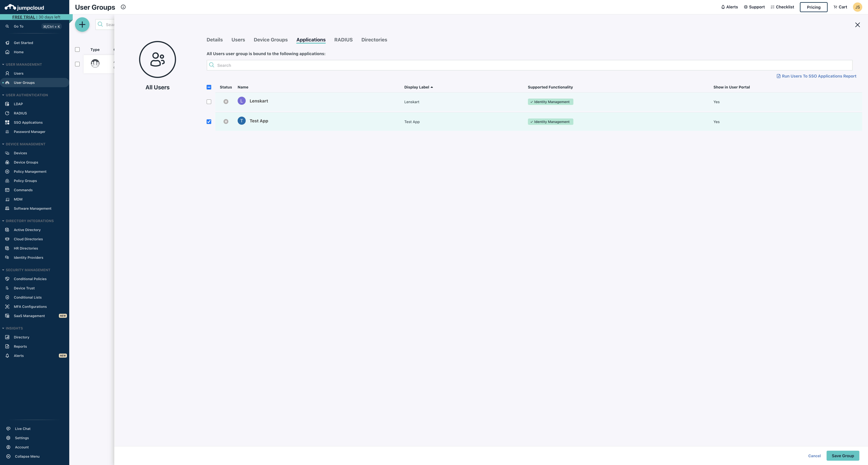Click the Password Manager icon
Image resolution: width=868 pixels, height=465 pixels.
[x=7, y=132]
